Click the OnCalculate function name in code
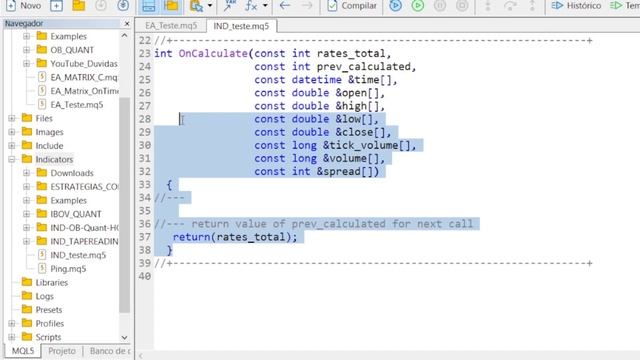This screenshot has height=360, width=640. 213,53
